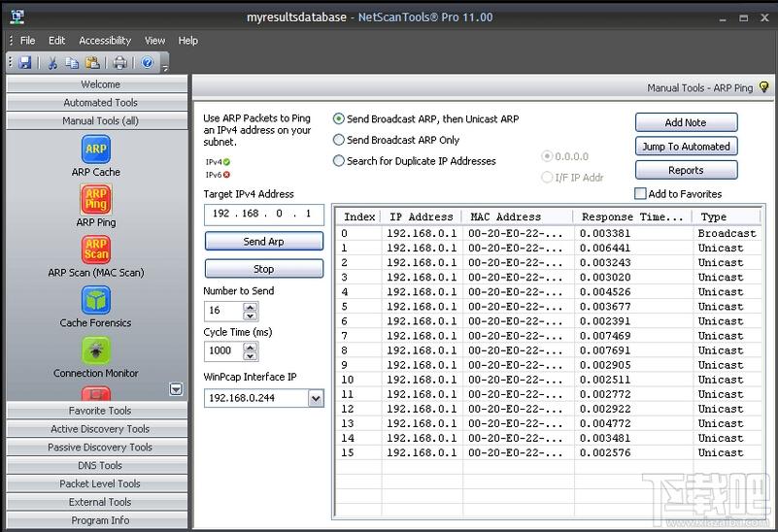Expand the Passive Discovery Tools section
This screenshot has height=532, width=778.
coord(97,448)
